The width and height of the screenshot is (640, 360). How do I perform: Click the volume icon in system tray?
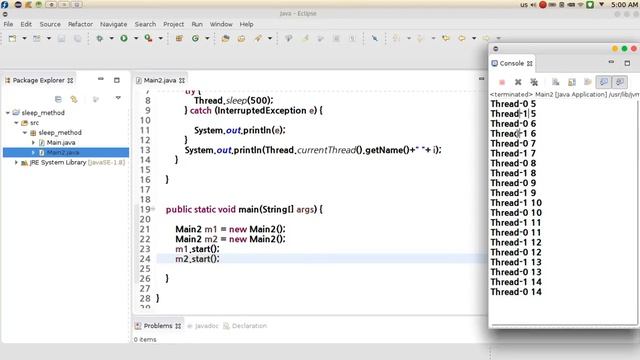[533, 5]
